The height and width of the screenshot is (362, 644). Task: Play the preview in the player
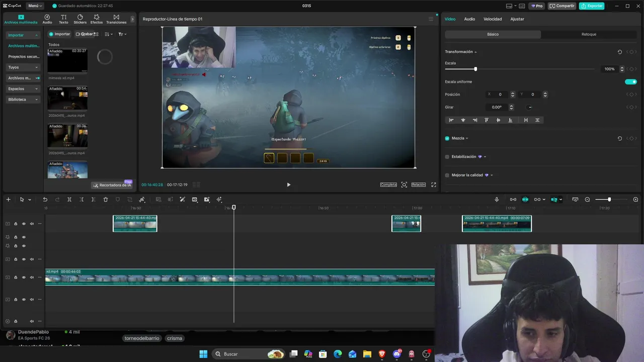click(288, 185)
